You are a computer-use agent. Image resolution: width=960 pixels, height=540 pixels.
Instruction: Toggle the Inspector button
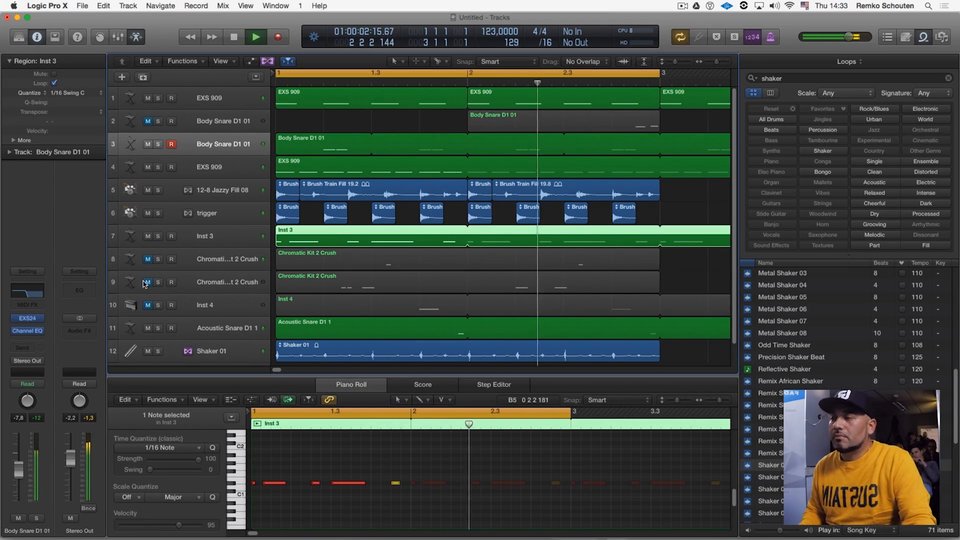click(37, 37)
